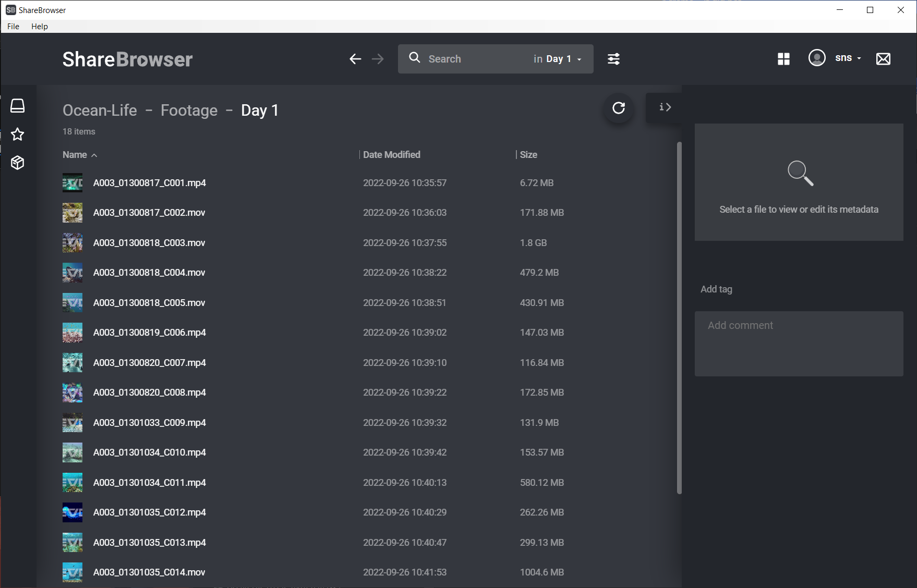Select file name A003_01300818_C003.mov
The height and width of the screenshot is (588, 917).
coord(149,243)
